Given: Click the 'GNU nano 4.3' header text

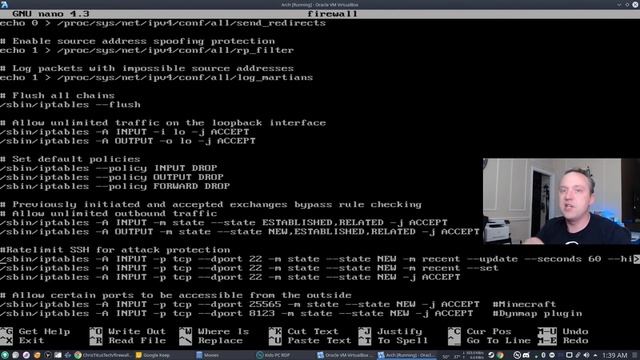Looking at the screenshot, I should (51, 14).
